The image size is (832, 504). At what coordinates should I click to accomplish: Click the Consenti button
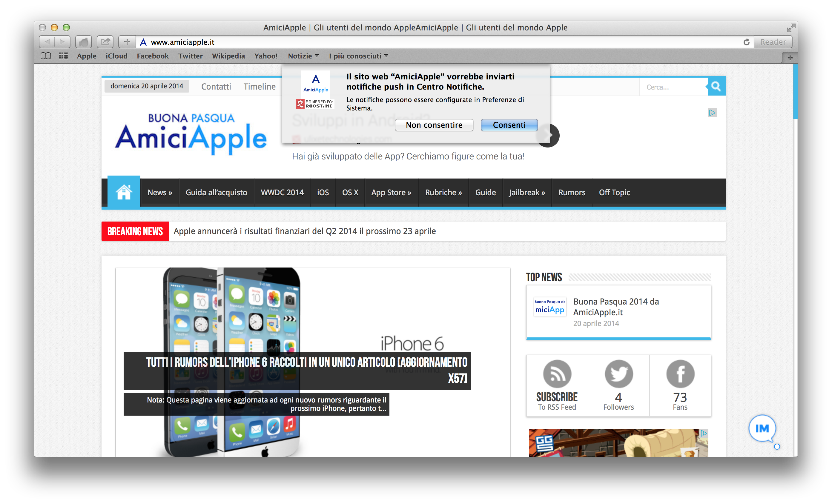pyautogui.click(x=509, y=125)
